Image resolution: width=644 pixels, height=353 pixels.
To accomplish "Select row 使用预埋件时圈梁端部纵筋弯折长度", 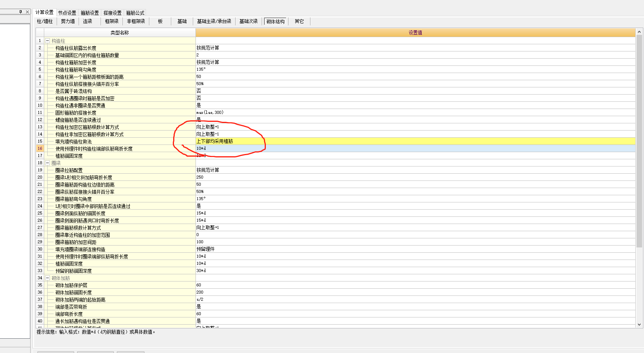I will click(x=92, y=257).
